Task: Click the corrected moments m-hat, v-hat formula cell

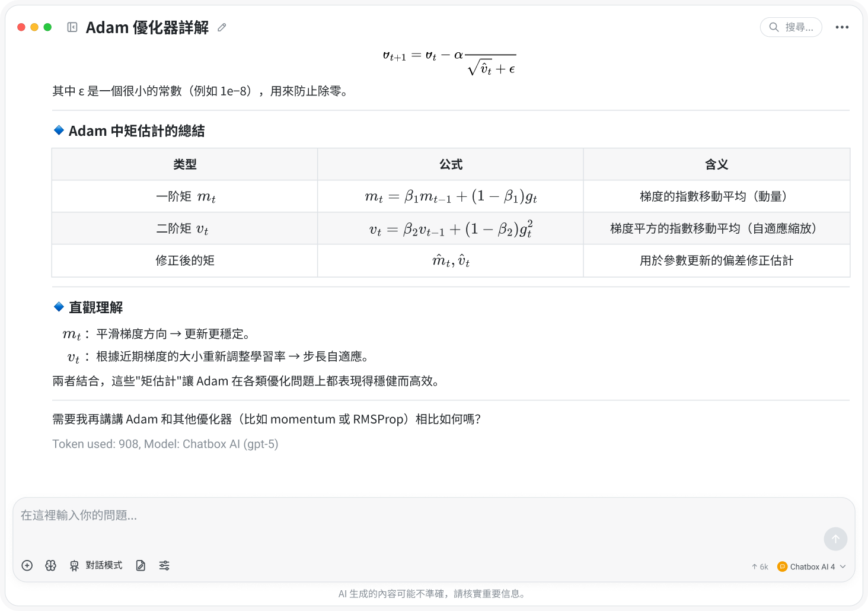Action: tap(451, 260)
